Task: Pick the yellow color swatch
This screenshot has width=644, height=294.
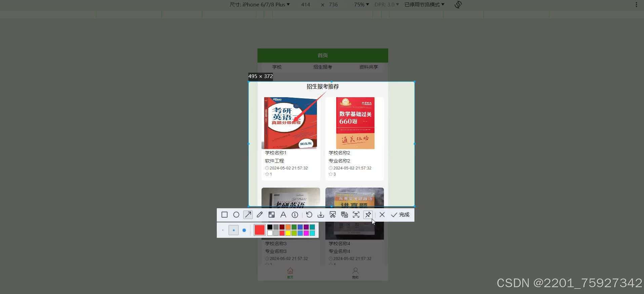Action: (288, 233)
